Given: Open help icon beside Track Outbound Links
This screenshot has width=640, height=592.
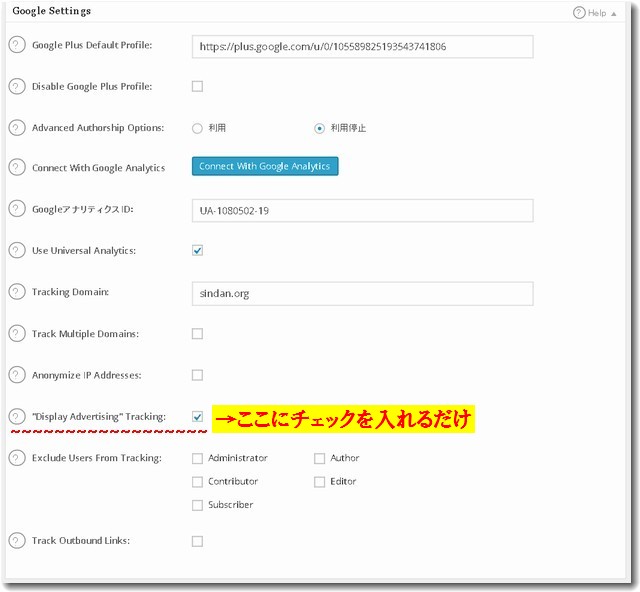Looking at the screenshot, I should (16, 540).
